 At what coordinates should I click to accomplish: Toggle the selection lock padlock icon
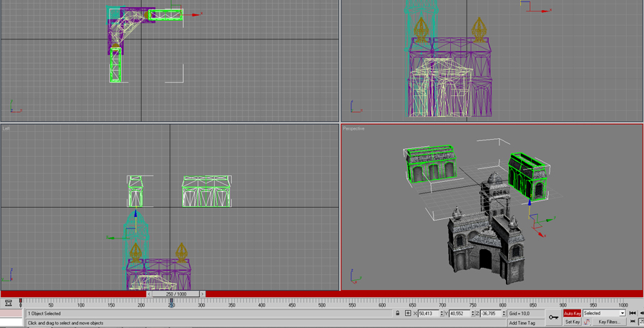point(398,314)
